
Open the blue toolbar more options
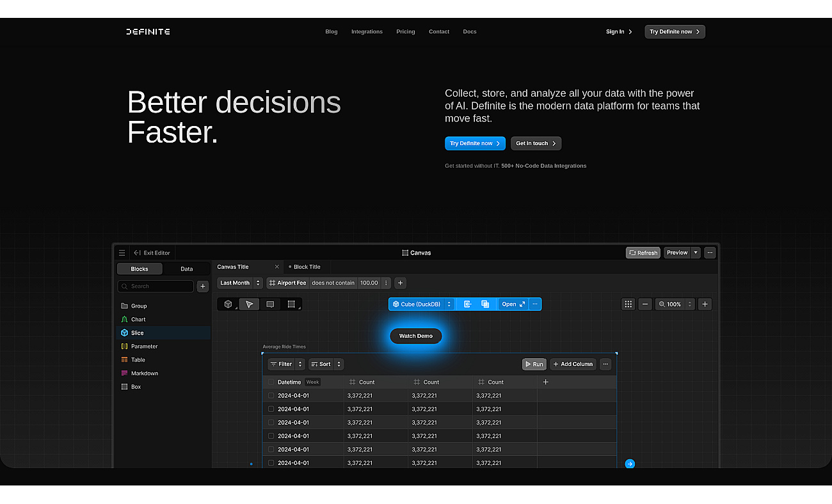tap(535, 304)
